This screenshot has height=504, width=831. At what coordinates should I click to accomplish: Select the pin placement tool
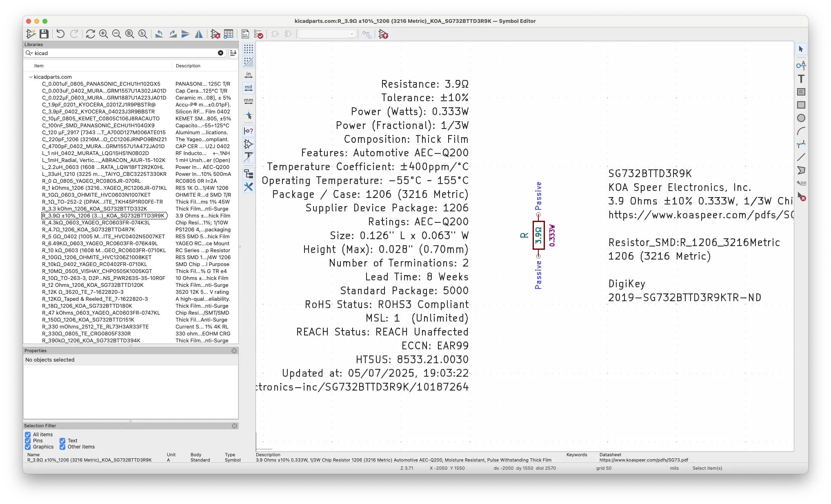tap(801, 65)
